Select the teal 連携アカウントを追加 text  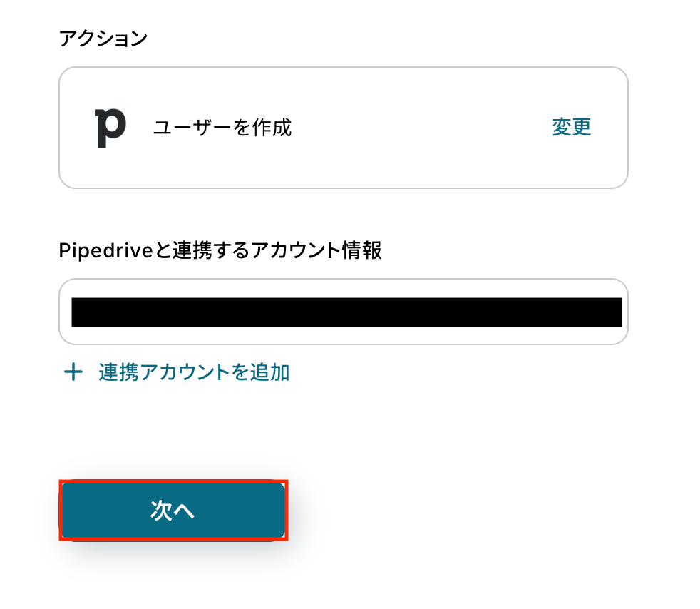click(x=194, y=372)
